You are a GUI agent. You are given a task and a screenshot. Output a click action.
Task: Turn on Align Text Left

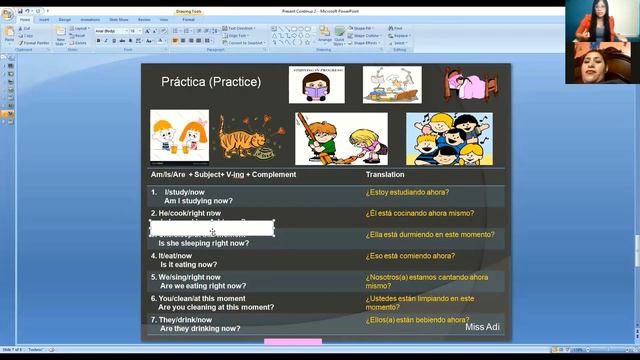(175, 41)
